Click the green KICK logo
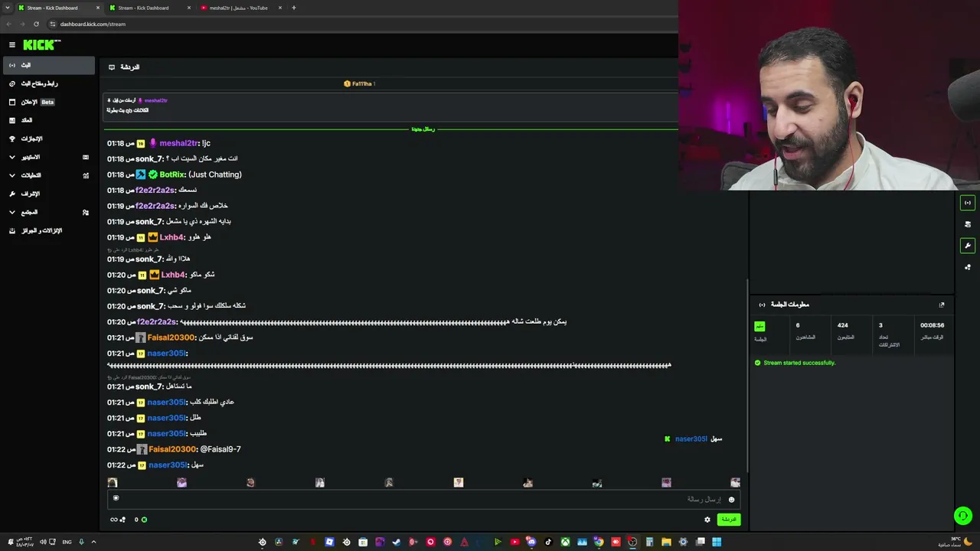980x551 pixels. point(41,45)
